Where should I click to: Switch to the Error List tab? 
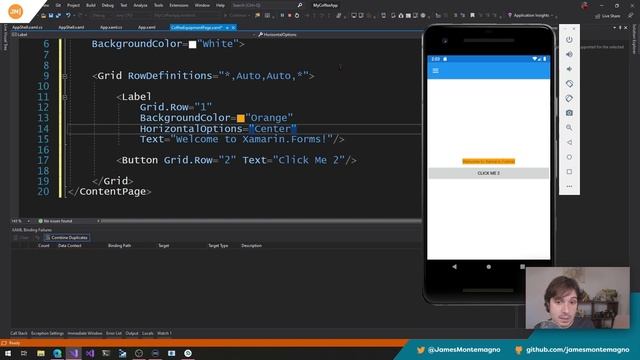click(114, 333)
